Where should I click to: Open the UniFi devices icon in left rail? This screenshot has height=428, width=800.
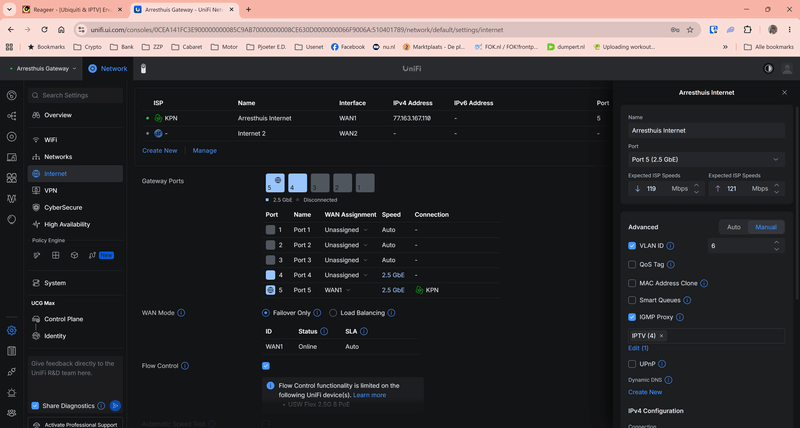point(11,137)
